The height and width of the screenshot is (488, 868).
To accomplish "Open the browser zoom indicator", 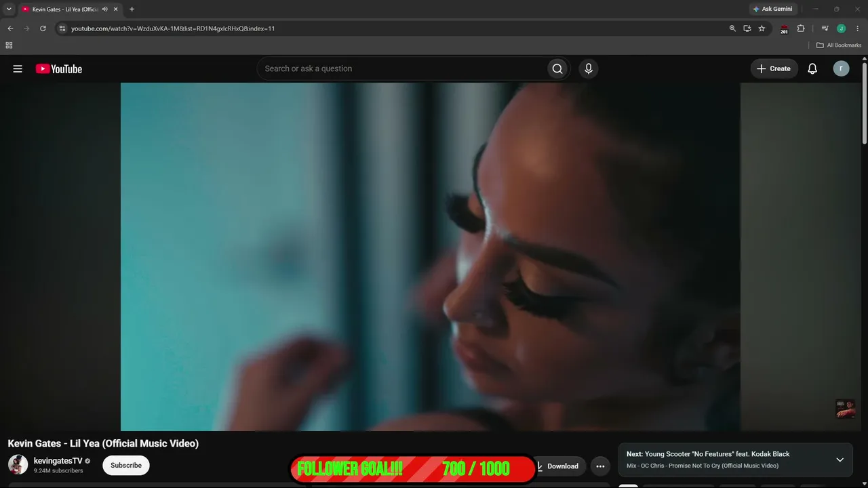I will (x=732, y=28).
